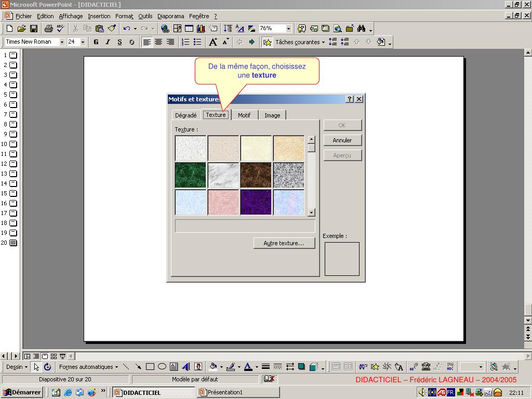Insert WordArt with the tilted A icon
Viewport: 532px width, 399px height.
pyautogui.click(x=186, y=367)
